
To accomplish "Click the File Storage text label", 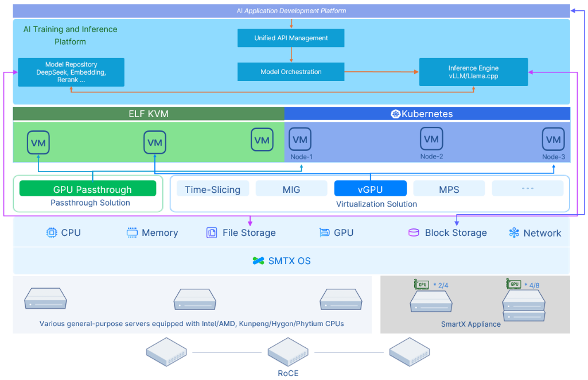I will [249, 232].
